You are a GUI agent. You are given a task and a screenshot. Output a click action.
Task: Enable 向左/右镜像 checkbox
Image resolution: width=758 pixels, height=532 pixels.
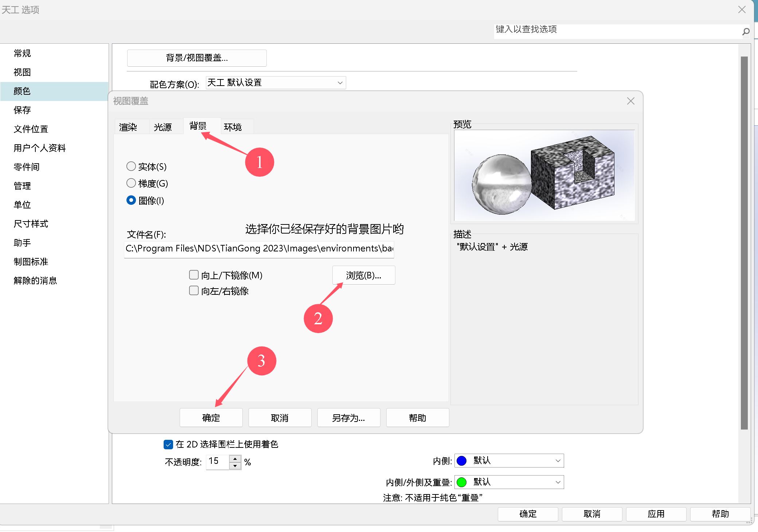[194, 290]
